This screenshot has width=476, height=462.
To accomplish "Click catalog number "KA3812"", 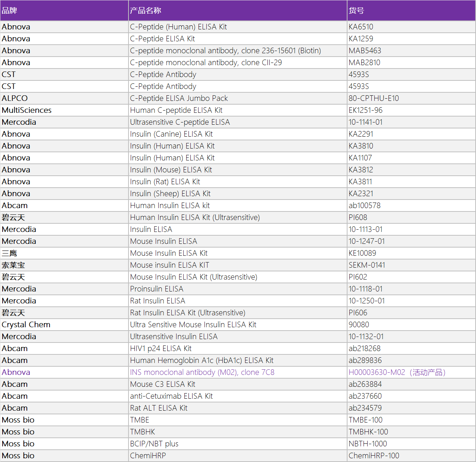I will pos(361,170).
